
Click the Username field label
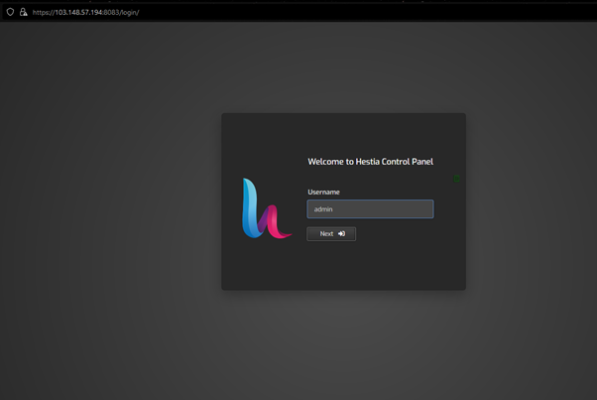[324, 192]
